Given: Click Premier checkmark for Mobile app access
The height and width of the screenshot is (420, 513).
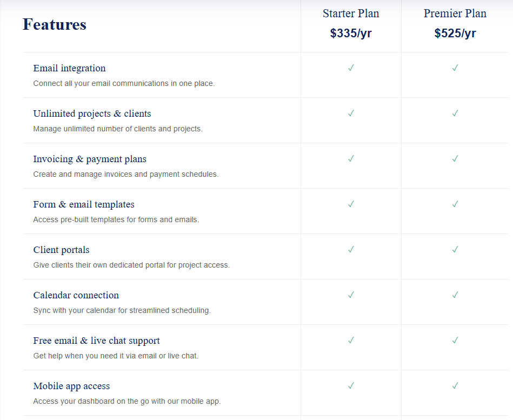Looking at the screenshot, I should pos(455,385).
